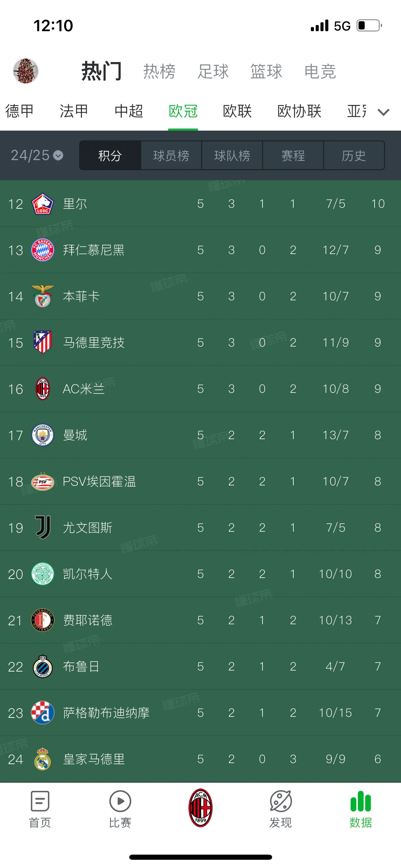Switch to the 球员榜 segment
The height and width of the screenshot is (868, 401).
[171, 156]
